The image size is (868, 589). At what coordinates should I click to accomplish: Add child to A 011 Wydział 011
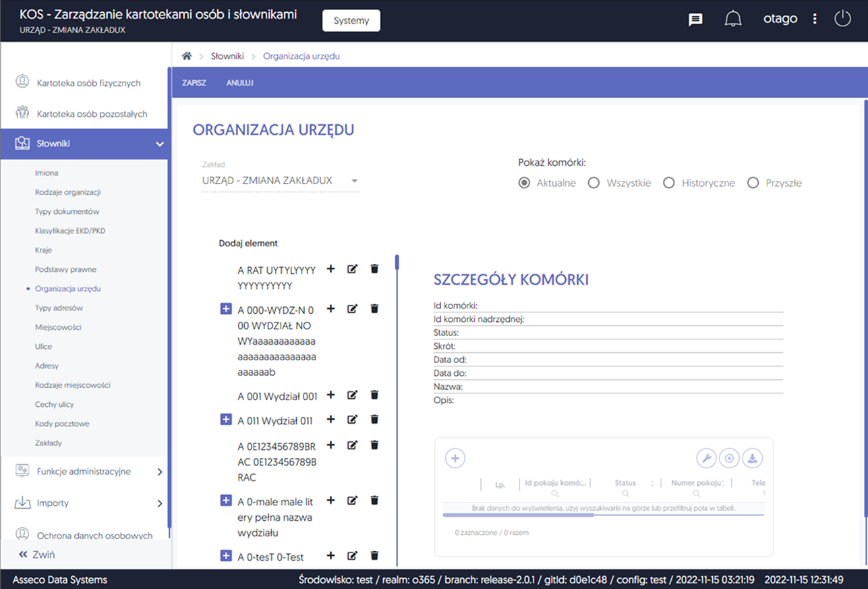coord(330,419)
